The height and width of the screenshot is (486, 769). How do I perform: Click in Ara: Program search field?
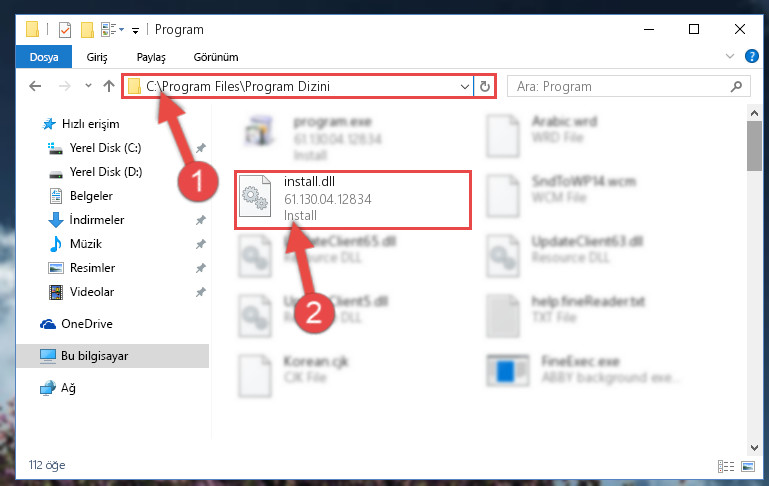620,87
